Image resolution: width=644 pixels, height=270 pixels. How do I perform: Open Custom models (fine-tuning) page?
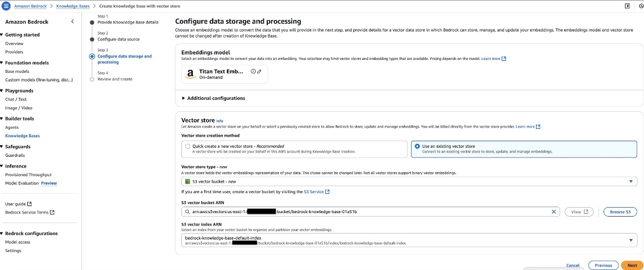coord(39,80)
